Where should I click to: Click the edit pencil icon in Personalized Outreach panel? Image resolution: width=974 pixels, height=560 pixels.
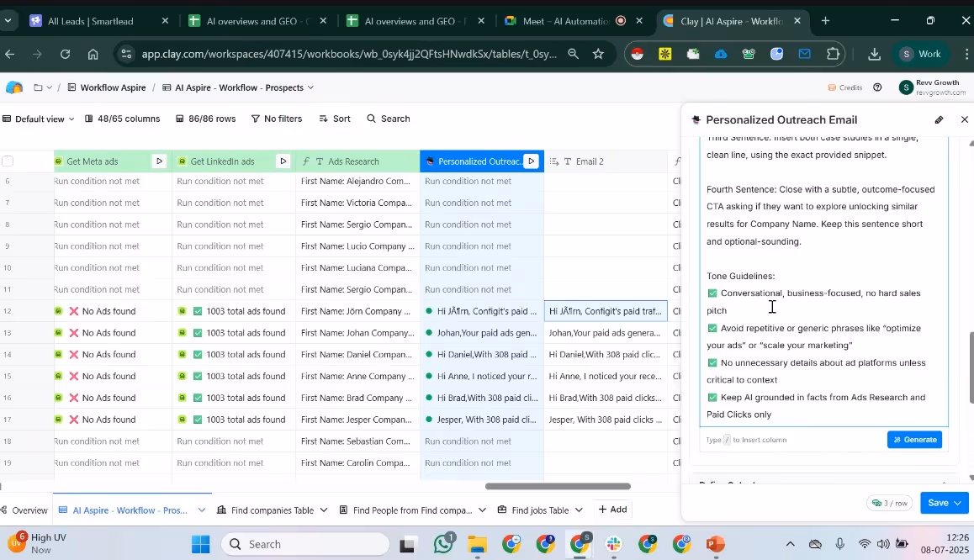pos(939,120)
